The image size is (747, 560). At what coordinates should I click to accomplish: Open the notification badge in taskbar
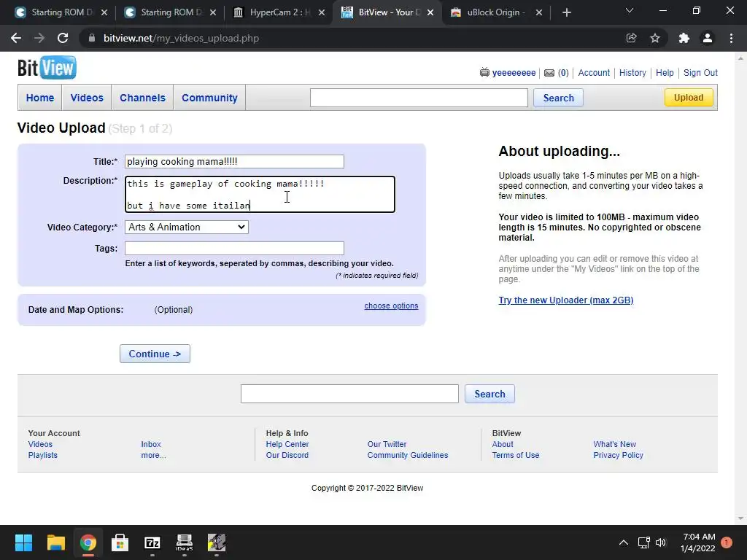click(x=727, y=542)
